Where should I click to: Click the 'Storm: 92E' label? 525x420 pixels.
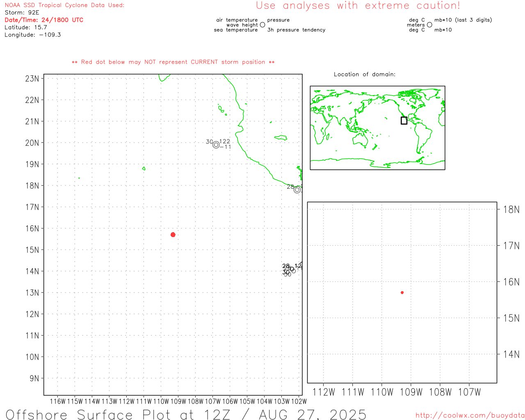pos(22,13)
